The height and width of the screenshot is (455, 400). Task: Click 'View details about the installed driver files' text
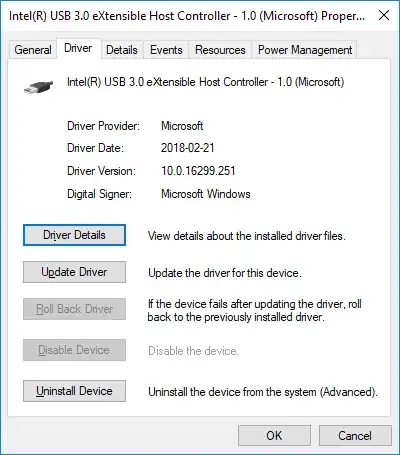point(247,236)
